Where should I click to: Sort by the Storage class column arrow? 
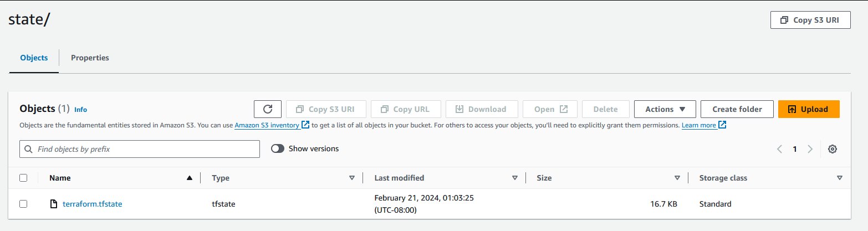click(x=839, y=178)
